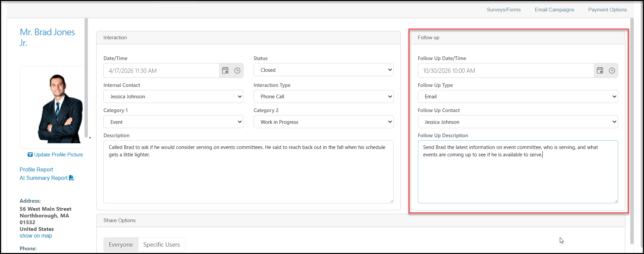Open the Email Campaigns menu item
The height and width of the screenshot is (254, 644).
click(x=554, y=10)
